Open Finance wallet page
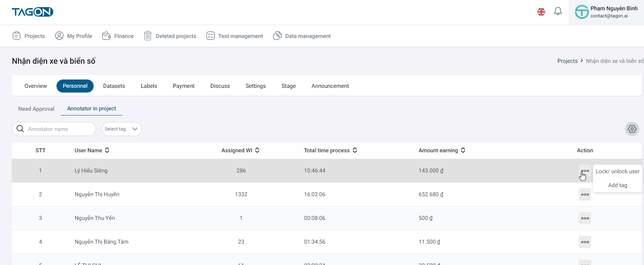The width and height of the screenshot is (644, 265). [118, 36]
